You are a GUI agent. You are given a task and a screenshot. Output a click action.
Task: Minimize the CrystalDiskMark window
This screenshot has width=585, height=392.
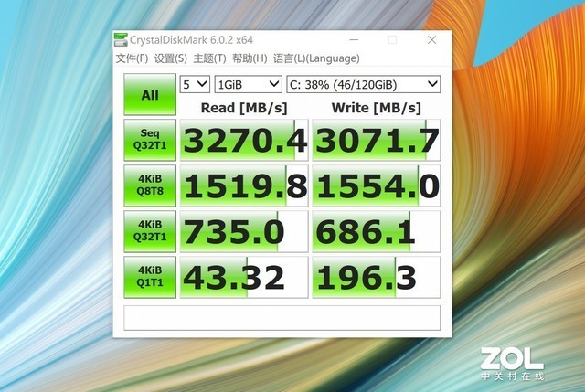point(354,39)
